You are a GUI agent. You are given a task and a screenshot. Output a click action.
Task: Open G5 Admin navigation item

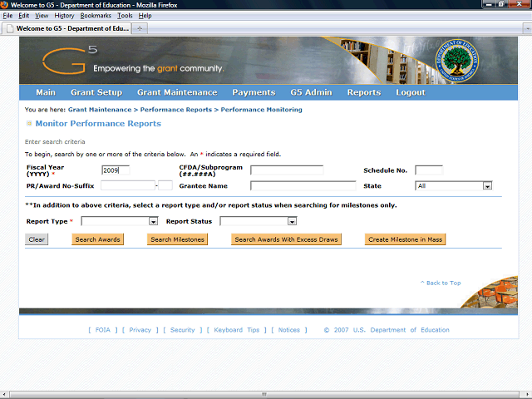(x=311, y=92)
